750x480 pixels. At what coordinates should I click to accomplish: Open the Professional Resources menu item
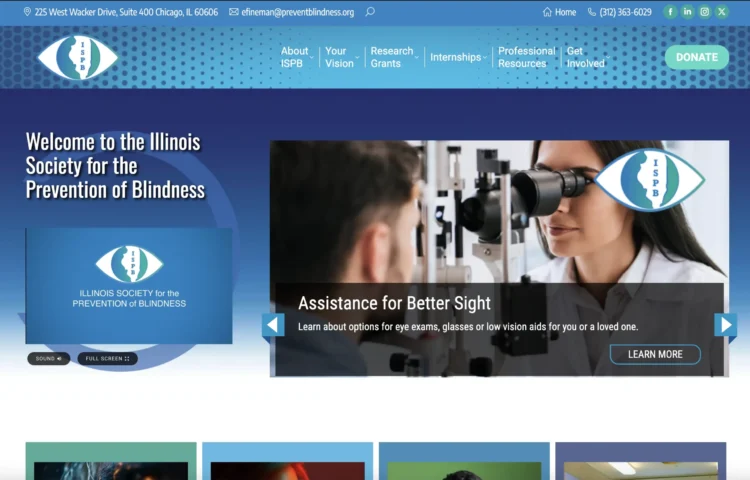tap(526, 57)
